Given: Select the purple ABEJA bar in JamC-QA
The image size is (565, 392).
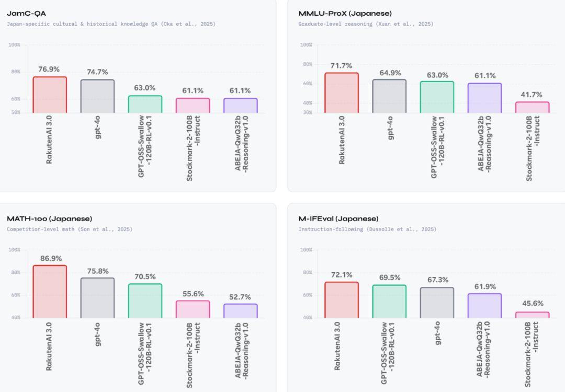Looking at the screenshot, I should click(240, 106).
